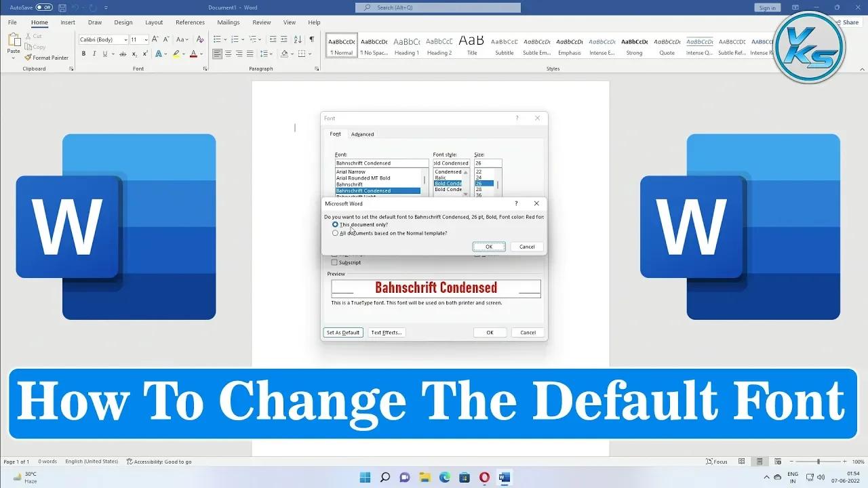Click the Undo arrow icon
Viewport: 868px width, 488px height.
tap(77, 7)
